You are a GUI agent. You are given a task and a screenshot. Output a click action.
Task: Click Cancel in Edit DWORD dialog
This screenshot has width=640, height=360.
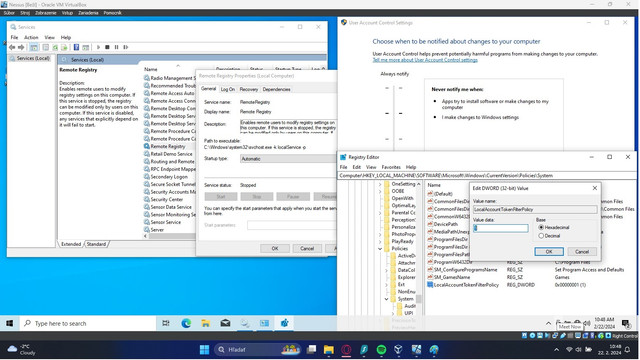(582, 252)
